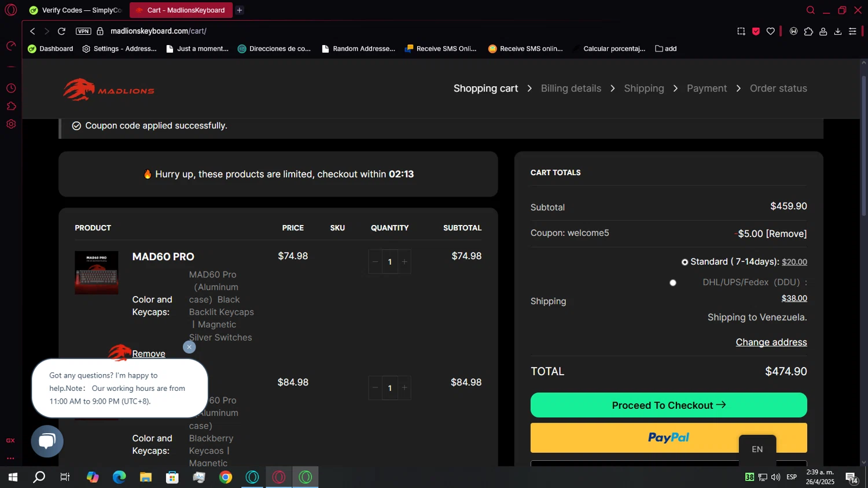The height and width of the screenshot is (488, 868).
Task: Open the downloads icon in toolbar
Action: 838,31
